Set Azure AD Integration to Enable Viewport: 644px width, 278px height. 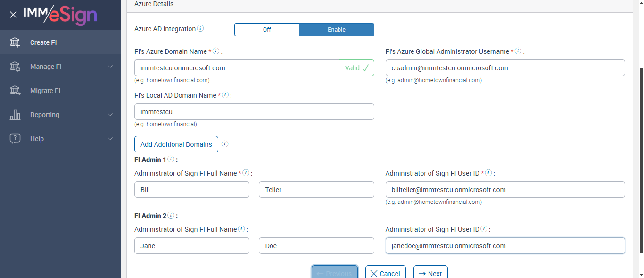(337, 30)
